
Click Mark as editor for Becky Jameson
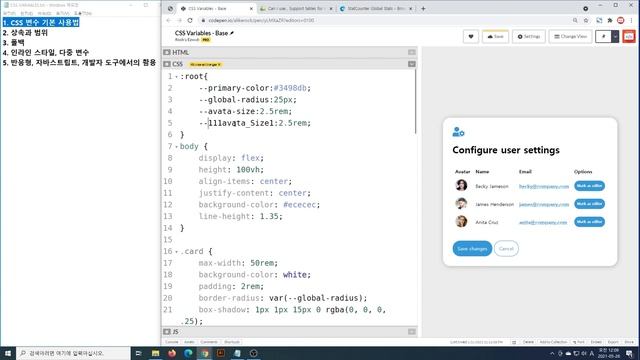coord(589,186)
